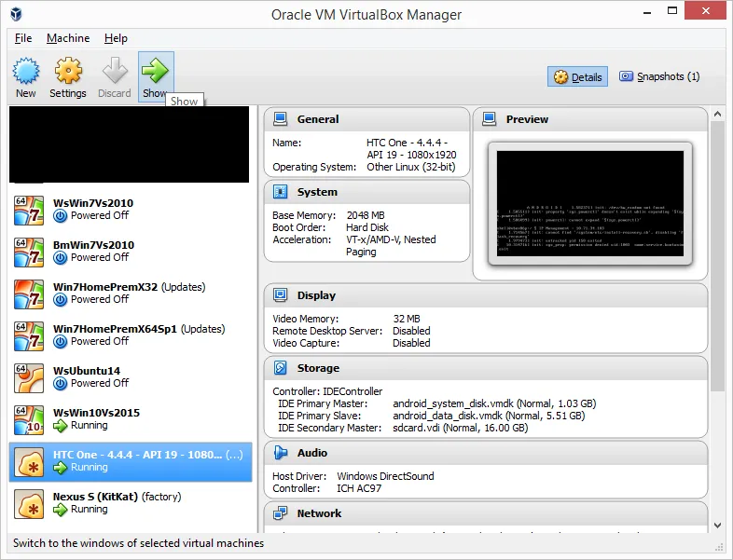Select BmWin7Vs2010 Windows 7 VM icon
The height and width of the screenshot is (560, 733).
click(x=29, y=253)
